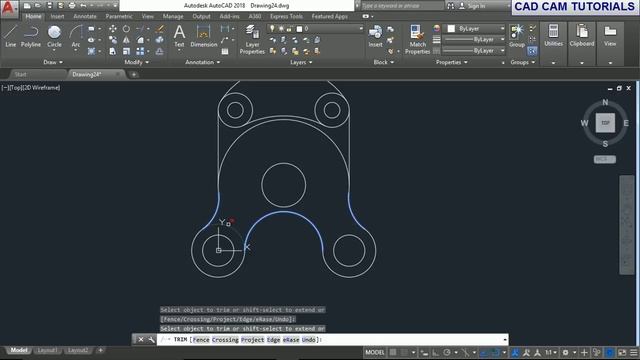Image resolution: width=640 pixels, height=360 pixels.
Task: Open the ByLayer linetype dropdown
Action: [x=474, y=51]
